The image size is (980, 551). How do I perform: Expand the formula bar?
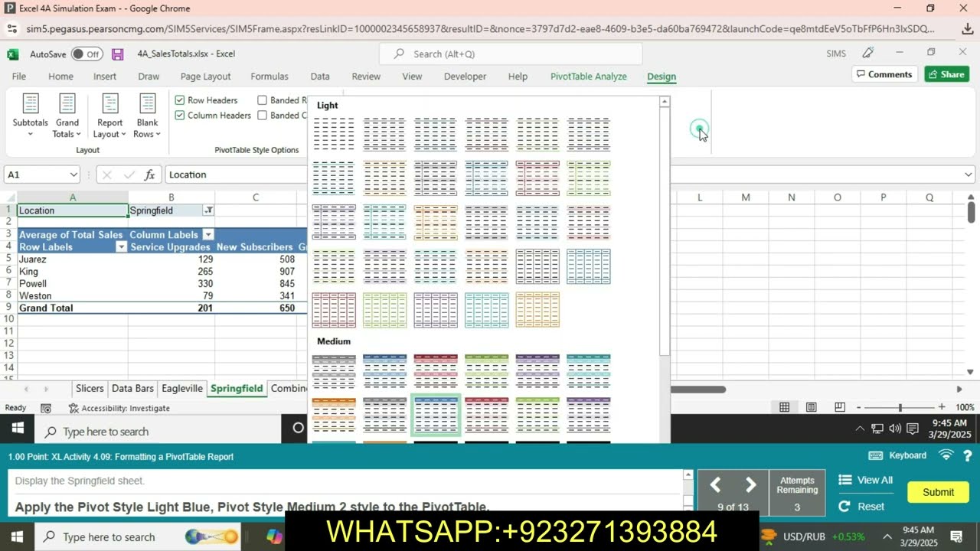point(969,175)
